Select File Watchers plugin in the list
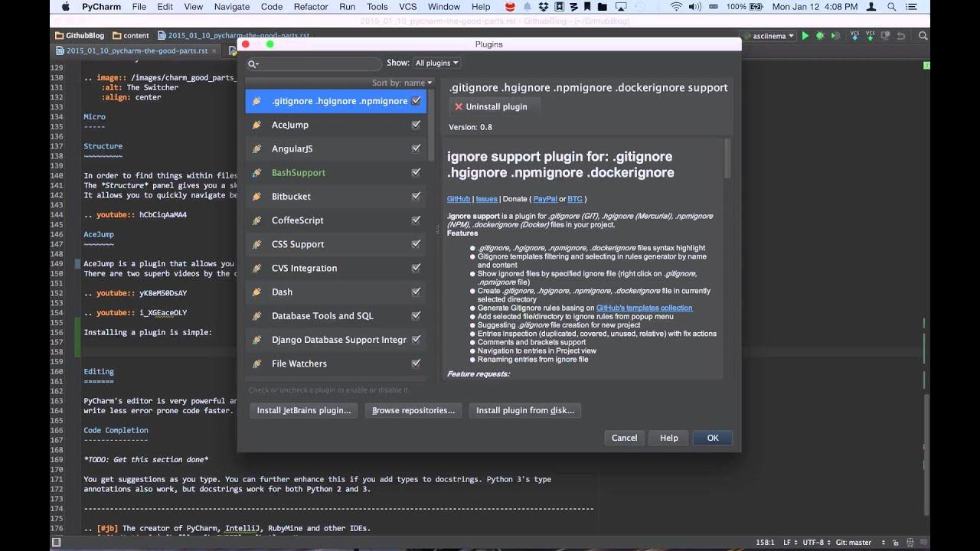The height and width of the screenshot is (551, 980). coord(335,364)
